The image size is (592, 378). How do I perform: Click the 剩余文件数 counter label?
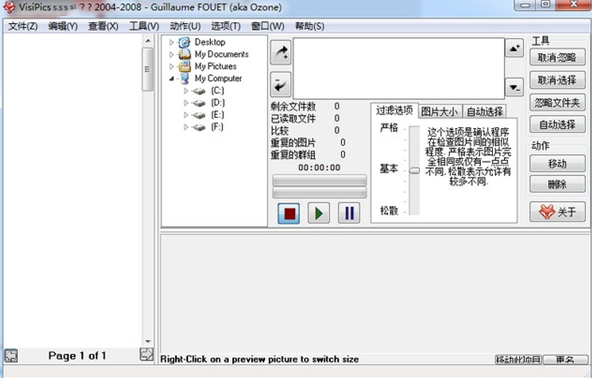coord(293,106)
